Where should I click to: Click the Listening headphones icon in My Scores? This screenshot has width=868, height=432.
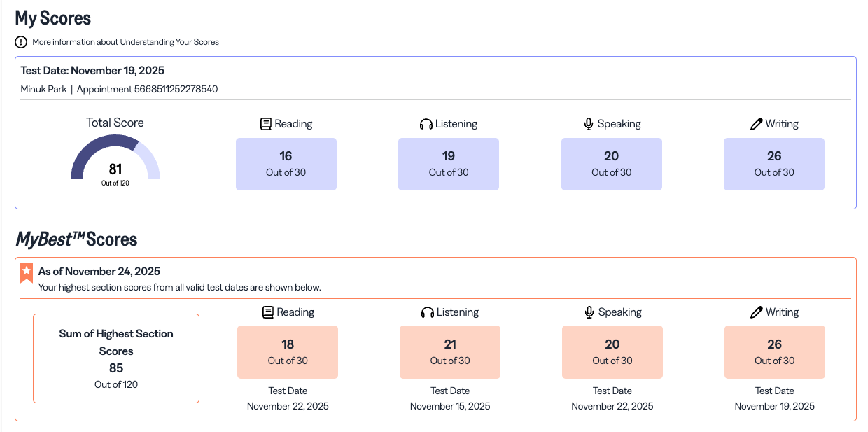point(426,124)
